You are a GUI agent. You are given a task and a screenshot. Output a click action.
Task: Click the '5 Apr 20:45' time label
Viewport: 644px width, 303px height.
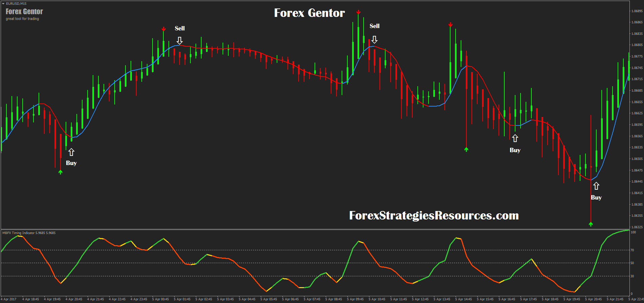[x=594, y=299]
